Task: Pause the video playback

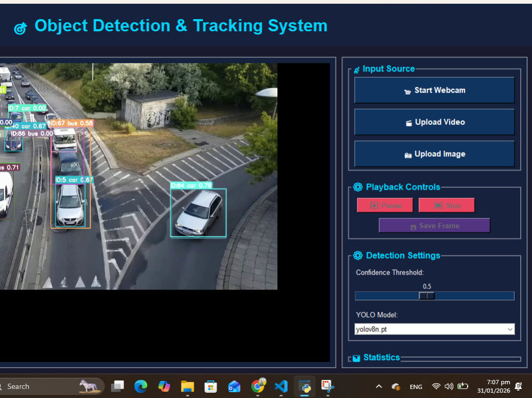Action: (385, 206)
